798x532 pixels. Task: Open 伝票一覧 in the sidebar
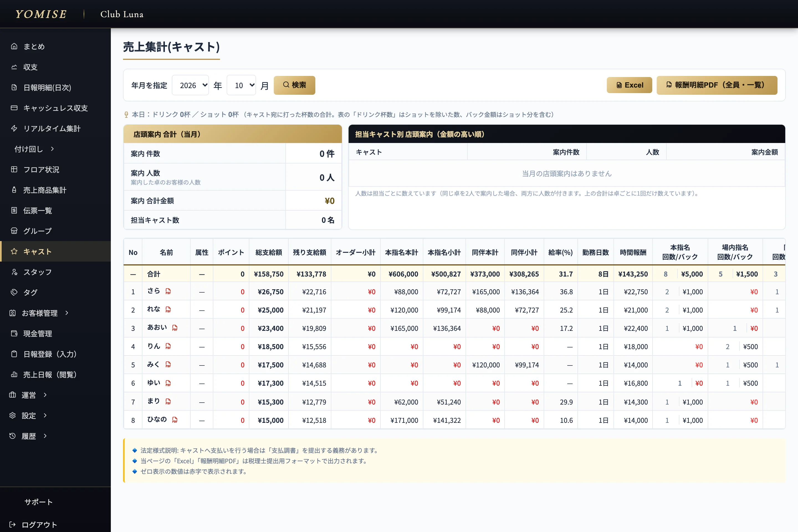coord(55,210)
